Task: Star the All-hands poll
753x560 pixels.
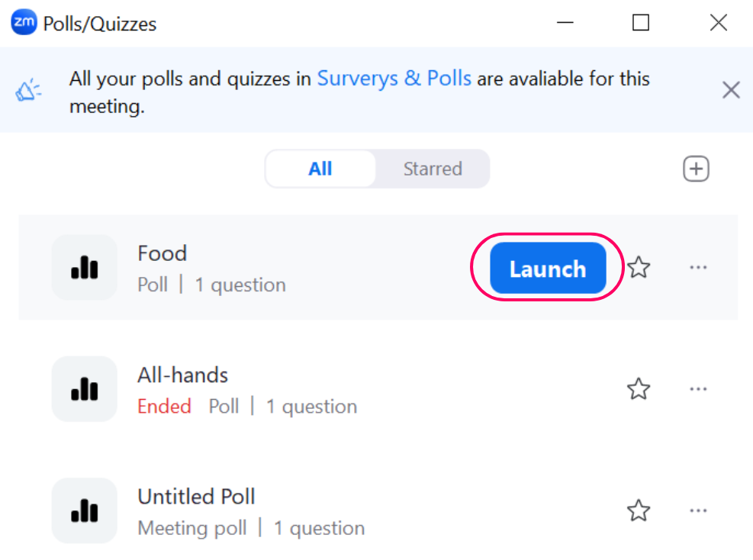Action: pyautogui.click(x=639, y=389)
